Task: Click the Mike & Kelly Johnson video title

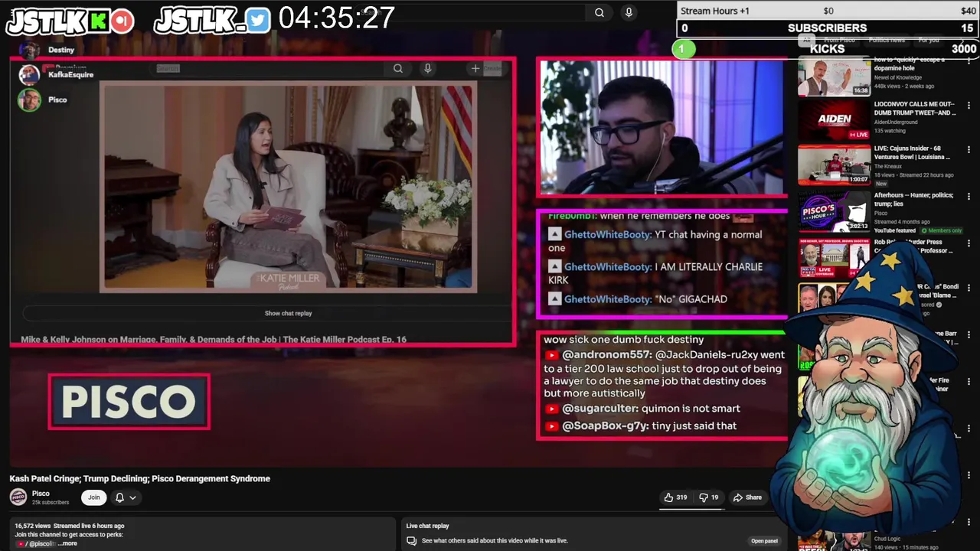Action: 214,339
